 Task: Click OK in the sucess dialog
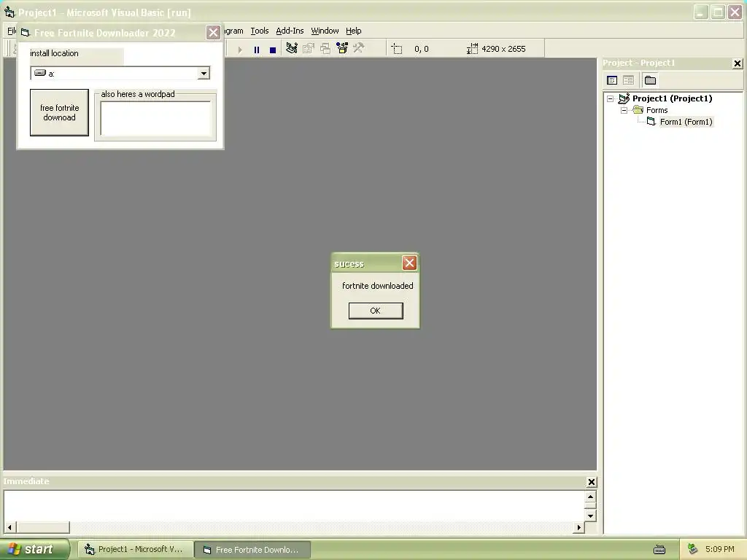point(376,311)
